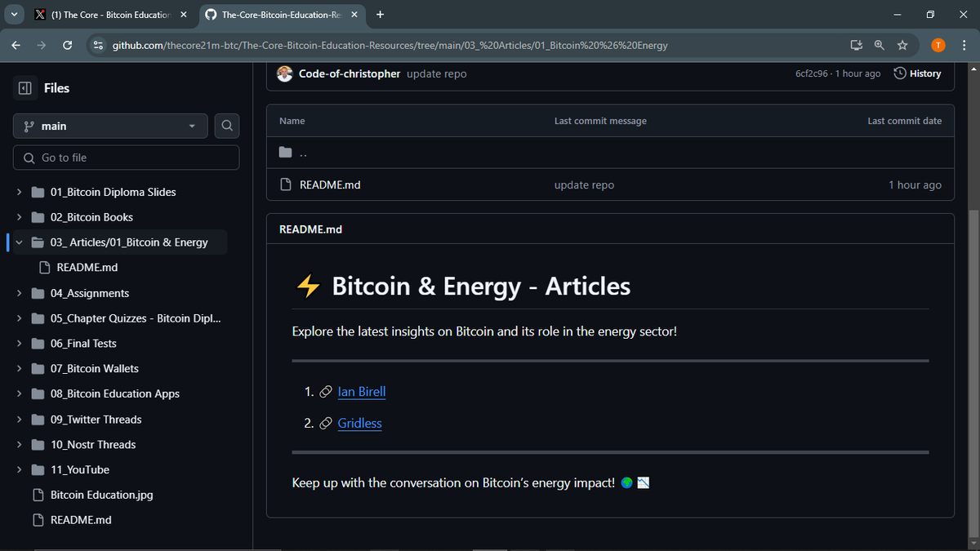Open the Ian Birell article link
Viewport: 980px width, 551px height.
click(x=362, y=391)
